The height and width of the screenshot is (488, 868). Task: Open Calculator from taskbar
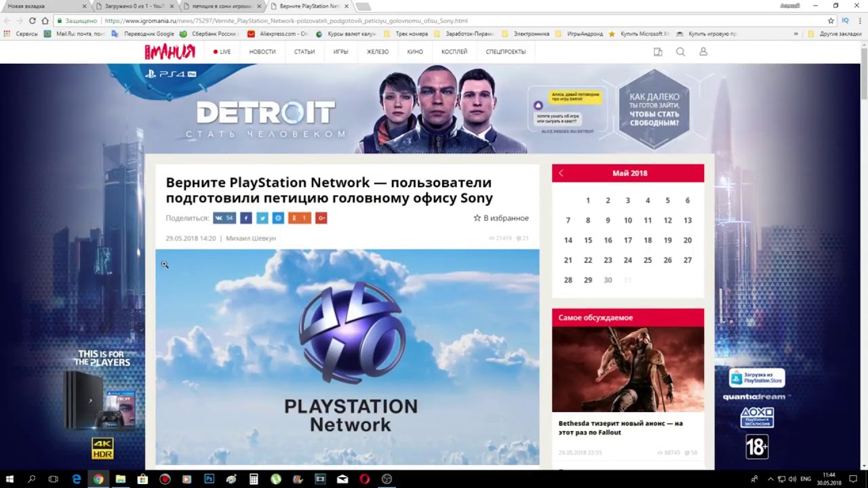click(x=254, y=479)
